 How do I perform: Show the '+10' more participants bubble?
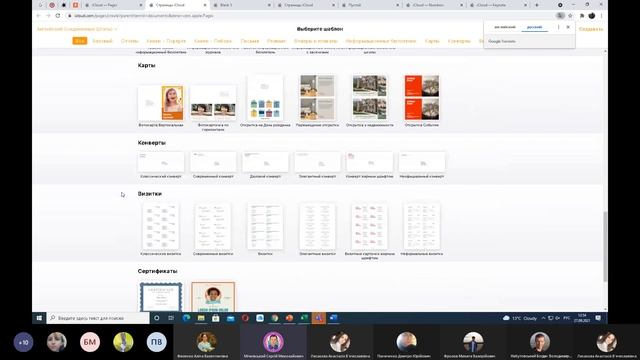23,342
